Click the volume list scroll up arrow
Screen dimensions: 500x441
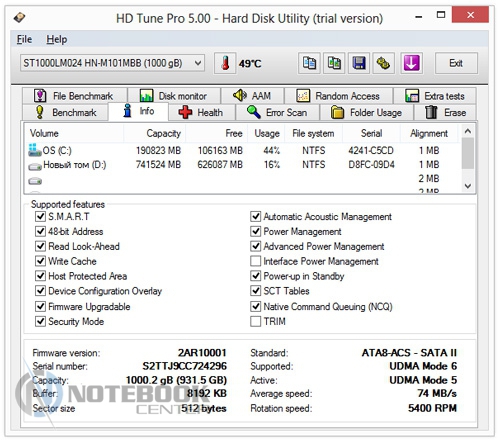(x=468, y=131)
